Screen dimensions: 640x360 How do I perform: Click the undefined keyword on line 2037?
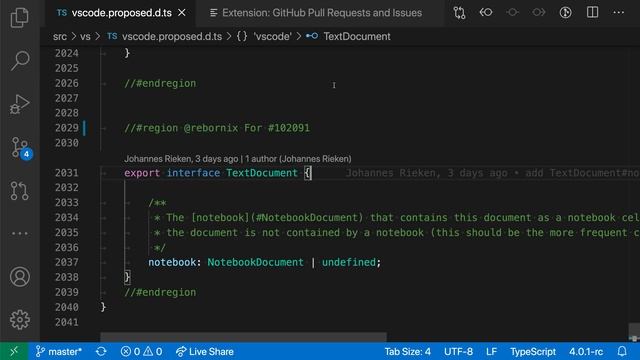349,262
